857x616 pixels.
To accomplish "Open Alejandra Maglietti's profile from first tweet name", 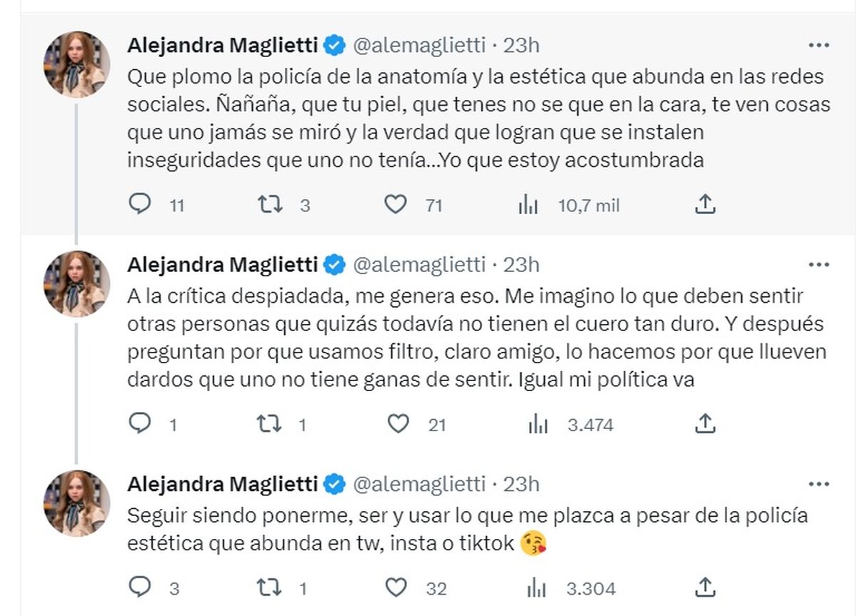I will coord(222,46).
